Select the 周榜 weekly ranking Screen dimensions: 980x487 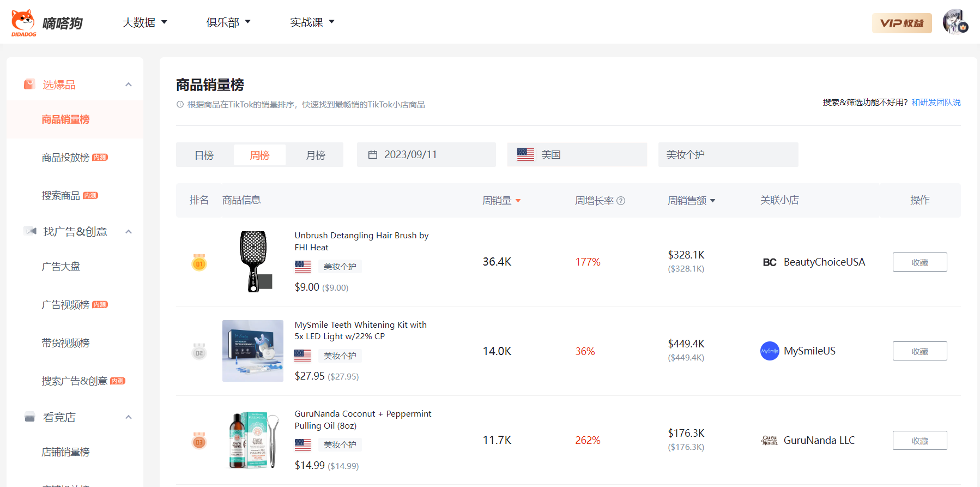[x=259, y=155]
